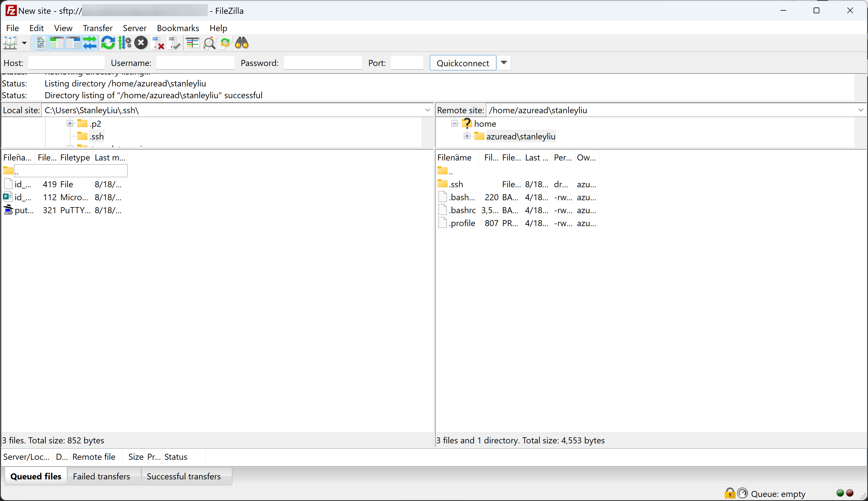The width and height of the screenshot is (868, 501).
Task: Select the .bashrc remote file
Action: (462, 210)
